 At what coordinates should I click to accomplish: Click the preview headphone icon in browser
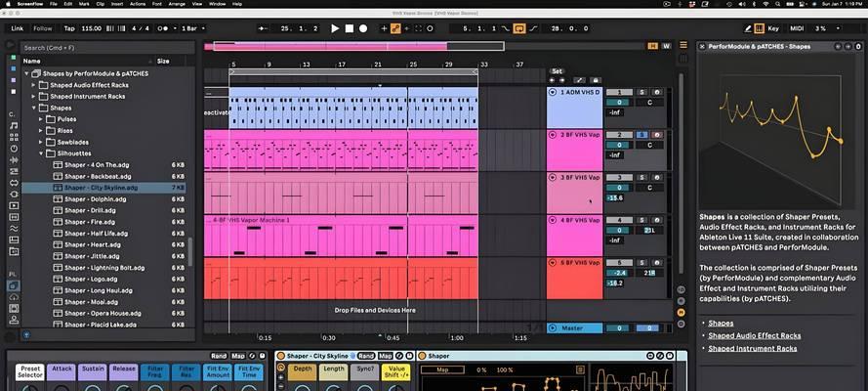(25, 335)
